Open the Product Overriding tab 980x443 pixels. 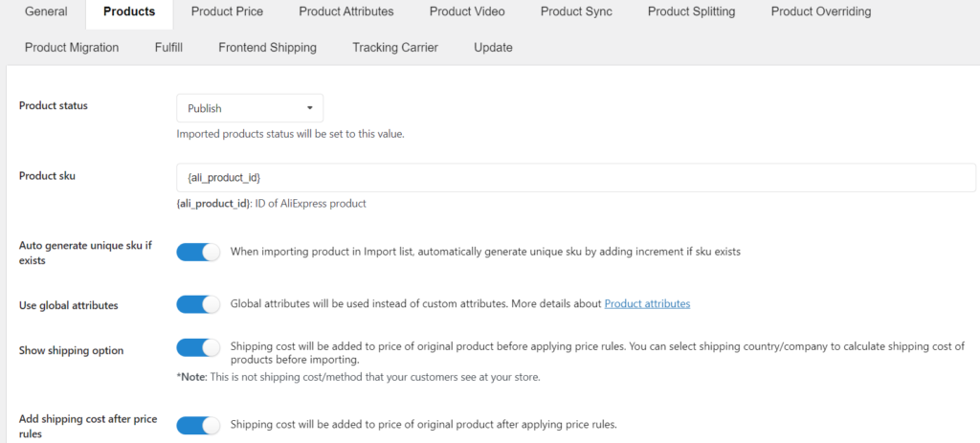(x=820, y=11)
